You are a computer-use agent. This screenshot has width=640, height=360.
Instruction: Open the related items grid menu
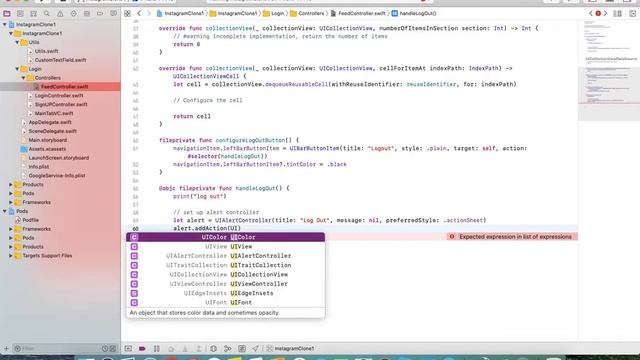point(127,13)
